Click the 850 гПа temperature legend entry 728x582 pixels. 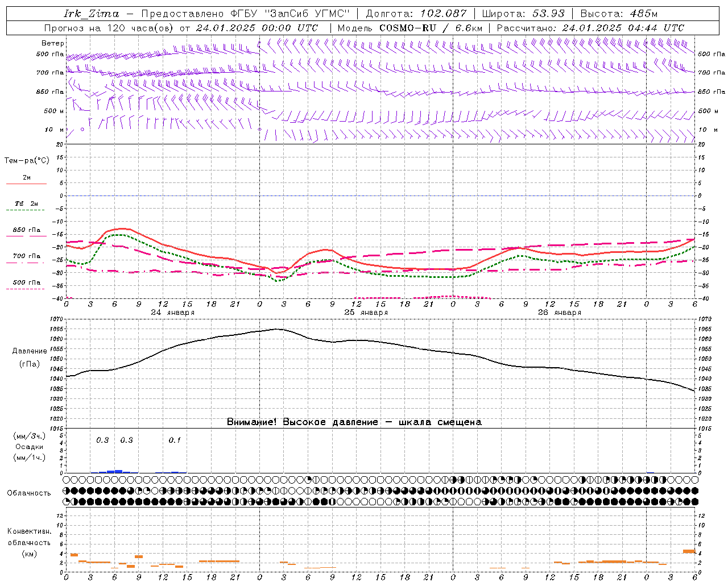point(27,231)
